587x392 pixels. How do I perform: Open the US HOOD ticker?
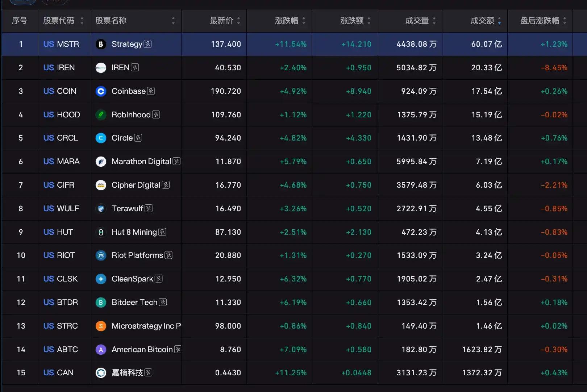62,115
